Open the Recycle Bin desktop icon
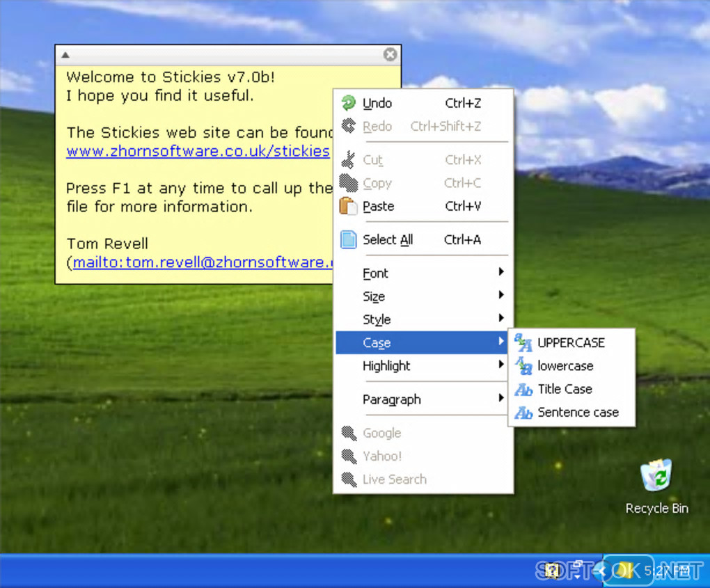 [x=656, y=475]
